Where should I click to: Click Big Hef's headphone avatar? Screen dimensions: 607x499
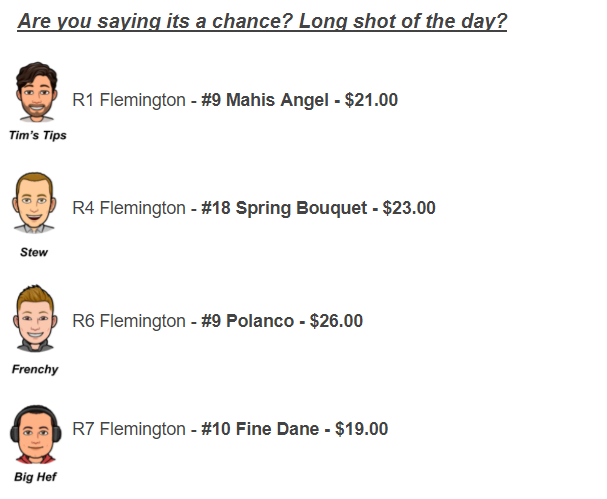(36, 434)
